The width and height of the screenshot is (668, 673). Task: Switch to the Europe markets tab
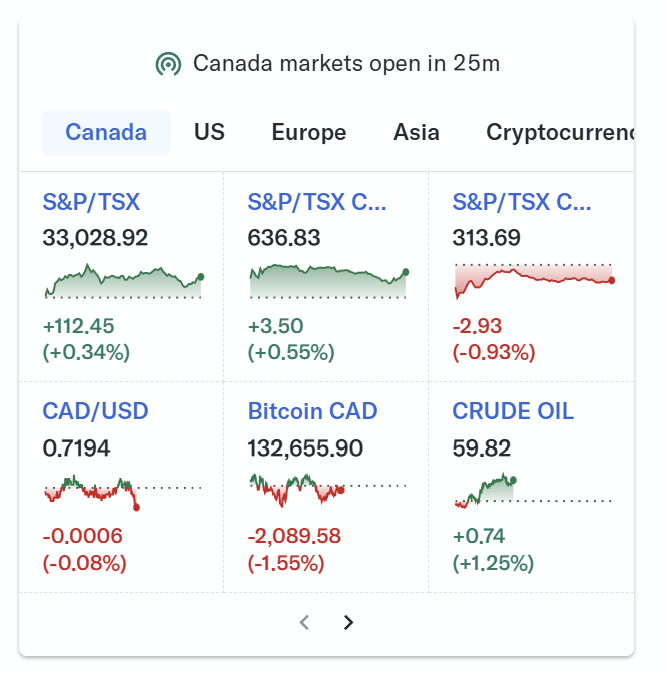click(309, 132)
